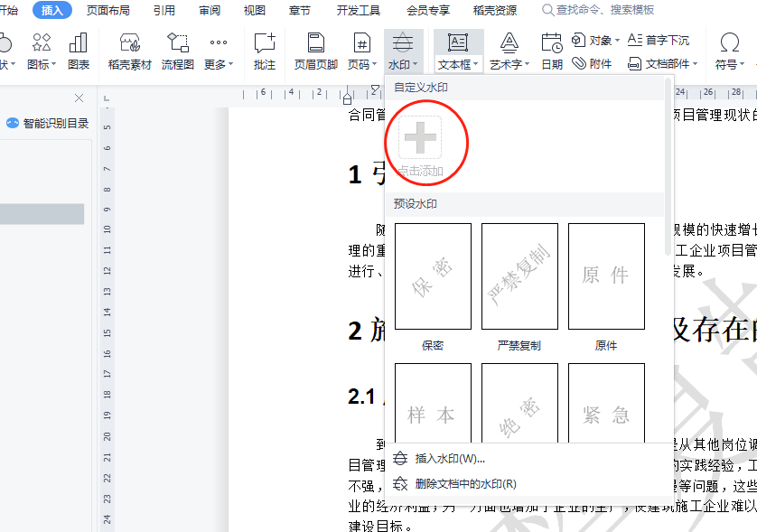Viewport: 757px width, 532px height.
Task: Click the 附件 attachment icon
Action: 592,64
